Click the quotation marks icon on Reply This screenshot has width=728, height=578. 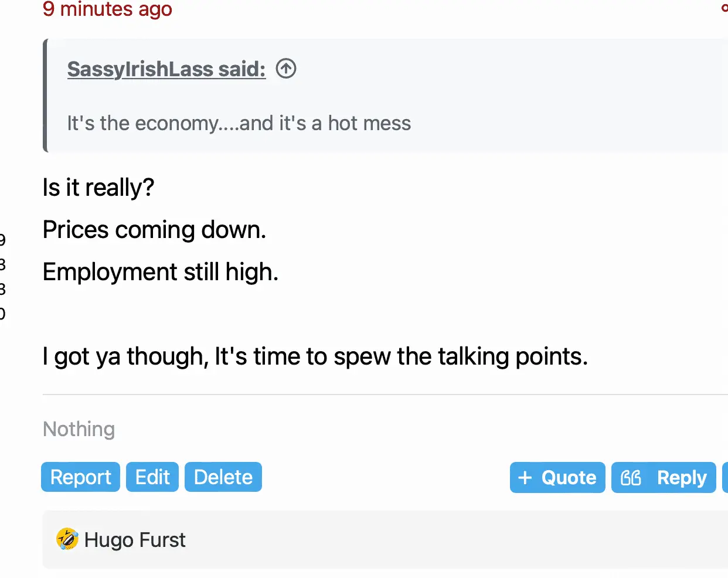click(631, 478)
